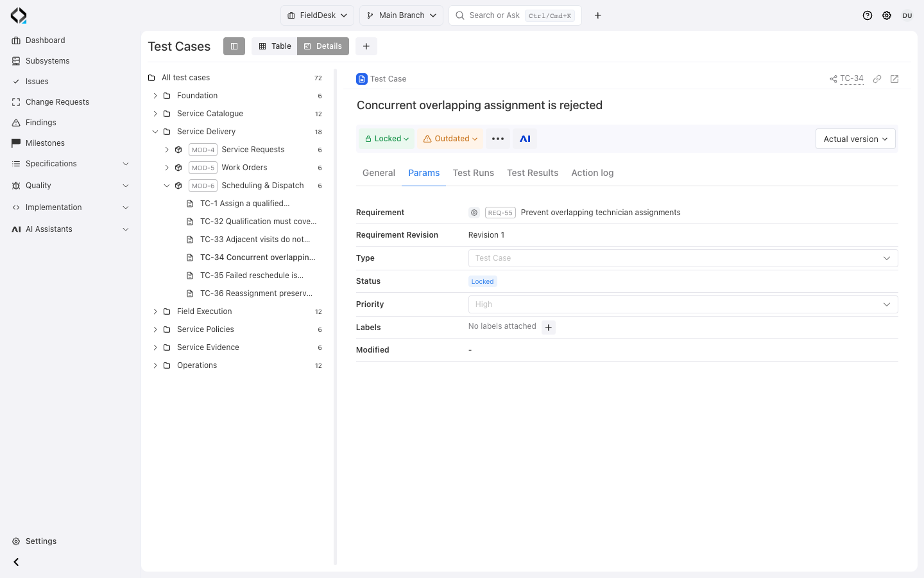Switch to the Details view
This screenshot has height=578, width=924.
323,46
